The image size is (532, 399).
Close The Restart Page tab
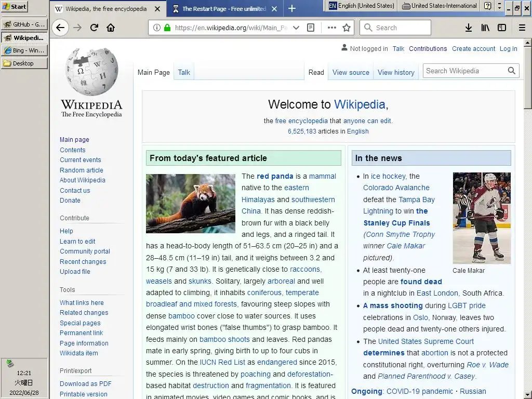click(x=274, y=9)
